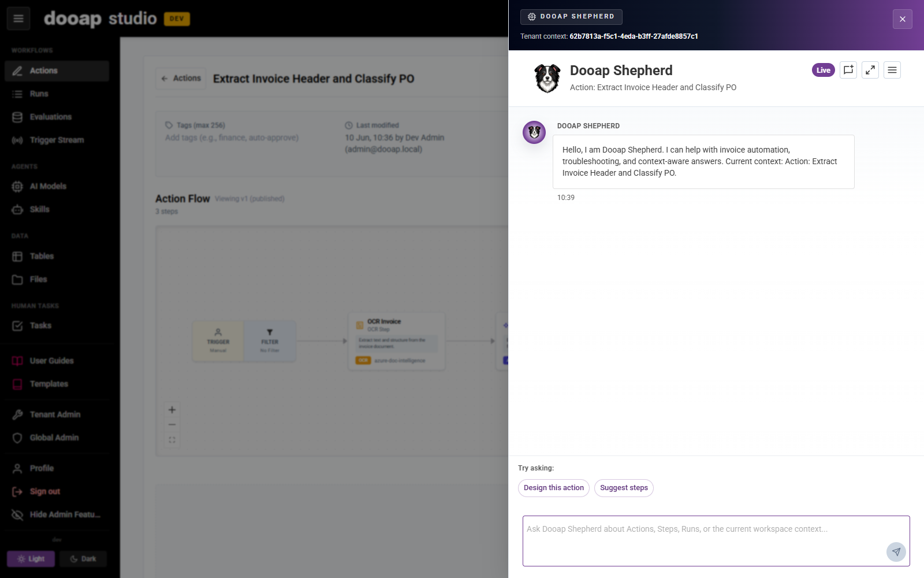Open Evaluations in the sidebar
Image resolution: width=924 pixels, height=578 pixels.
57,117
